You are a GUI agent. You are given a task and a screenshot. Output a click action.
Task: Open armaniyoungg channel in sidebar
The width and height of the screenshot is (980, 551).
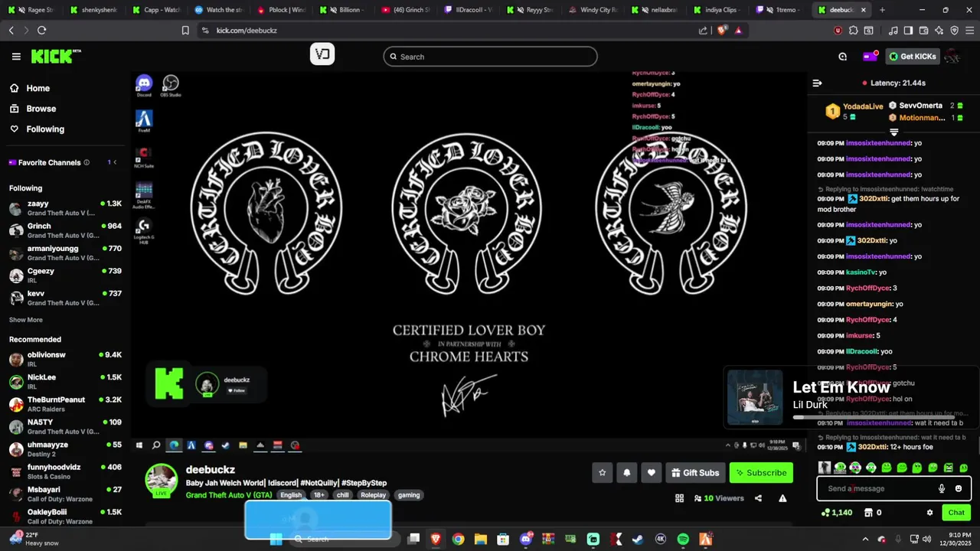(x=65, y=253)
